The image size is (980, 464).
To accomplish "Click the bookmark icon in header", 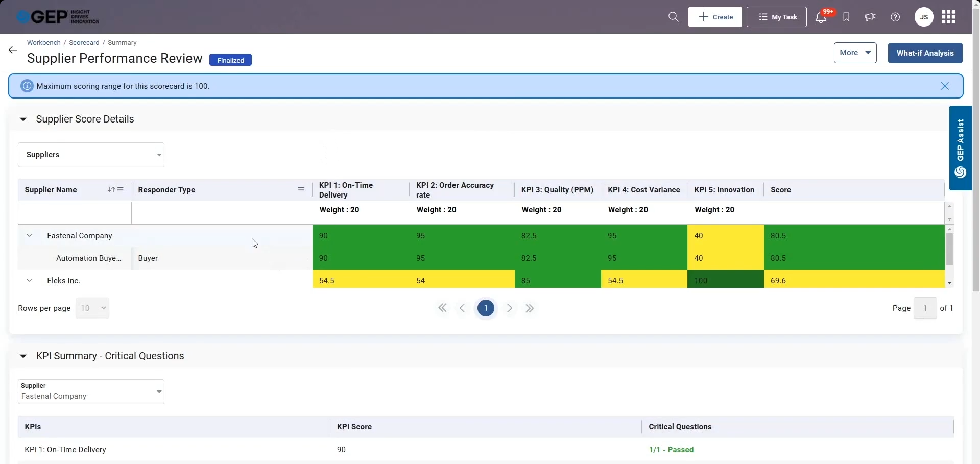I will tap(846, 17).
